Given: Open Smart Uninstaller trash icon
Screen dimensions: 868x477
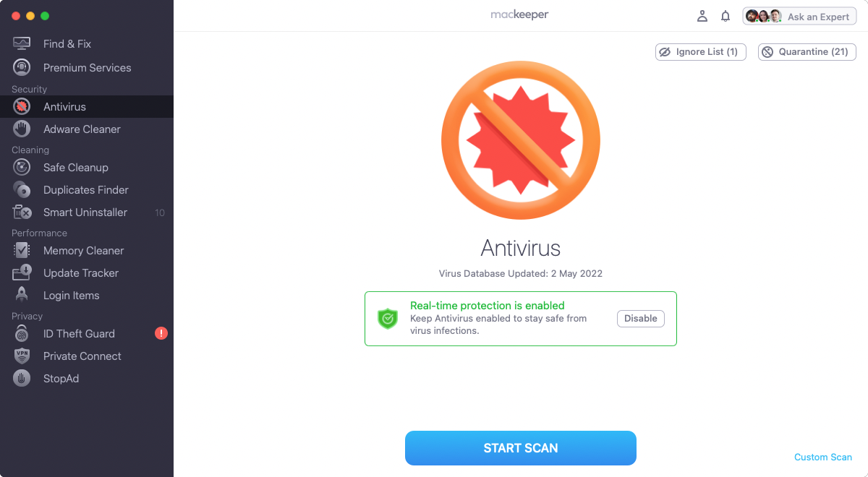Looking at the screenshot, I should pos(22,212).
